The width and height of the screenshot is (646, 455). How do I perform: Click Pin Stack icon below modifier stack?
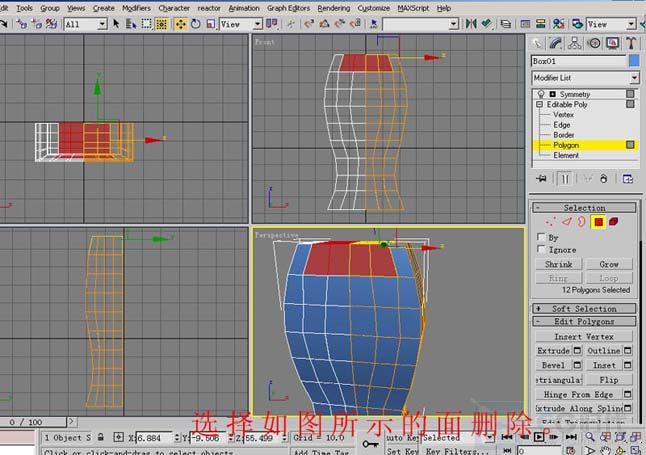[x=541, y=179]
